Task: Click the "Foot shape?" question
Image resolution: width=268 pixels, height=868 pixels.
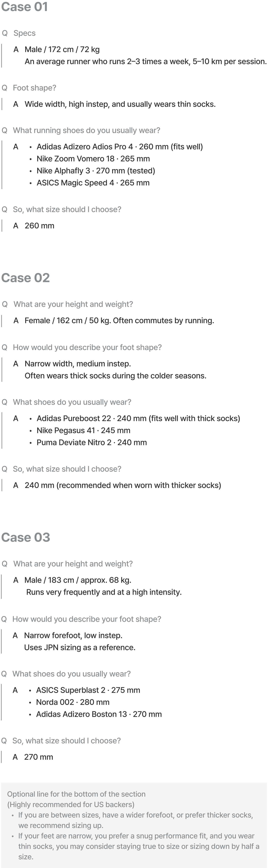Action: [x=34, y=88]
